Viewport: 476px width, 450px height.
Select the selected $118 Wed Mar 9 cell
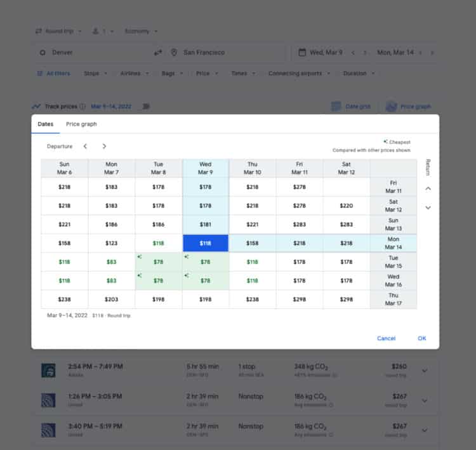tap(205, 243)
